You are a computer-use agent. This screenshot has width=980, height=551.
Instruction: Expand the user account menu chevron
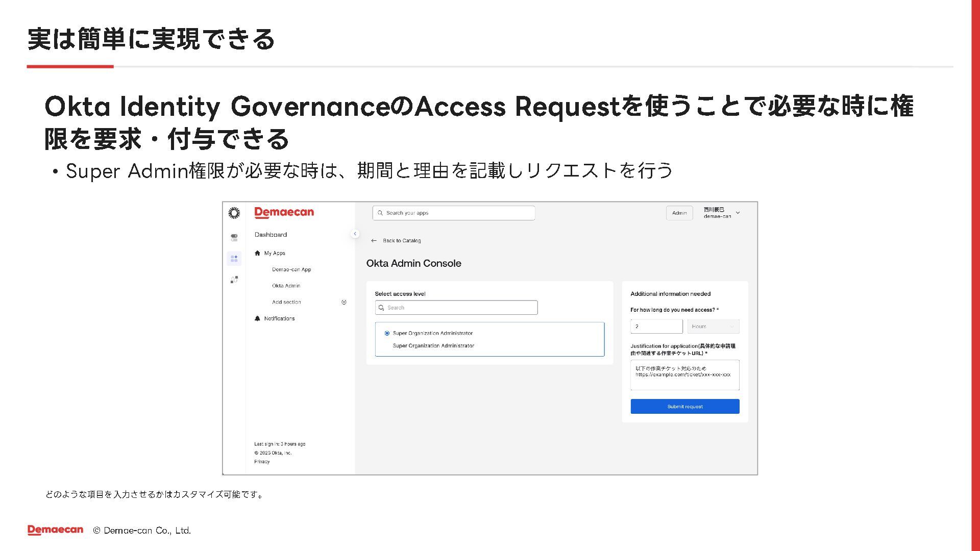[x=738, y=213]
